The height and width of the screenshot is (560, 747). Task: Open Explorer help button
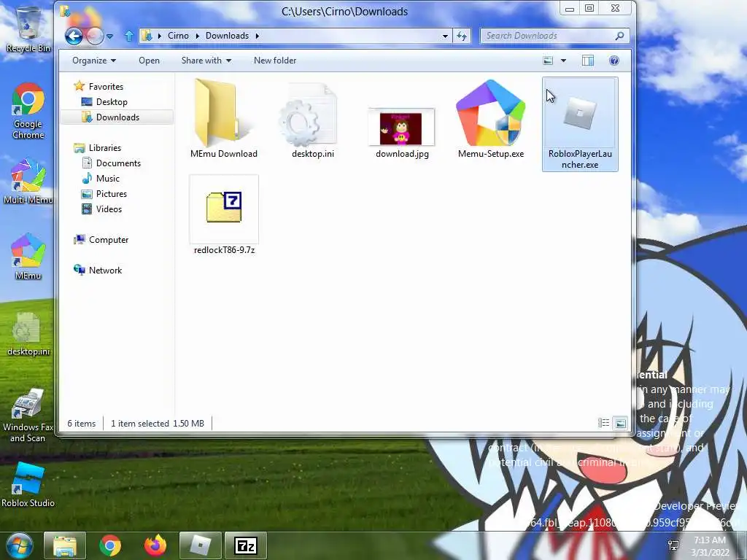pyautogui.click(x=614, y=61)
